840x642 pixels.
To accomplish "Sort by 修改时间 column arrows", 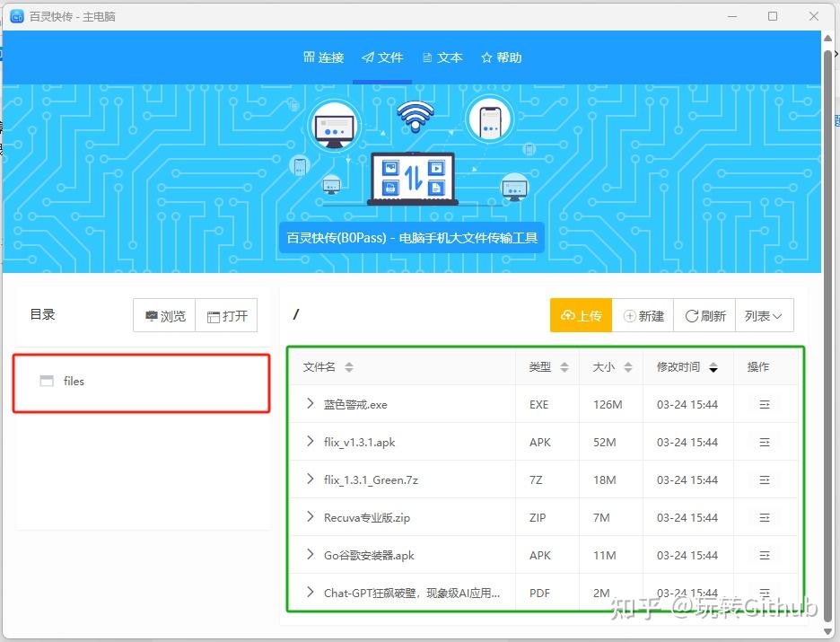I will (x=713, y=367).
